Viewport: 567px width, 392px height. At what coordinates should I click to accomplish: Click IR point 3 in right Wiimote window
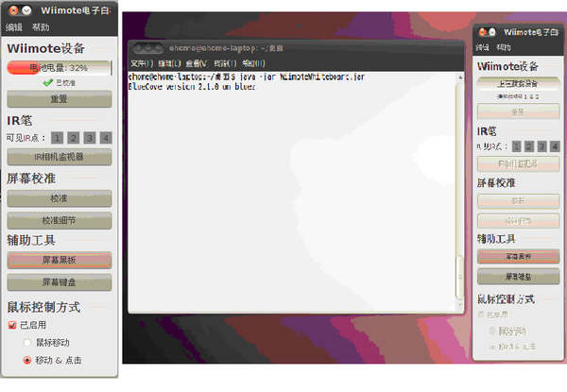pyautogui.click(x=541, y=146)
